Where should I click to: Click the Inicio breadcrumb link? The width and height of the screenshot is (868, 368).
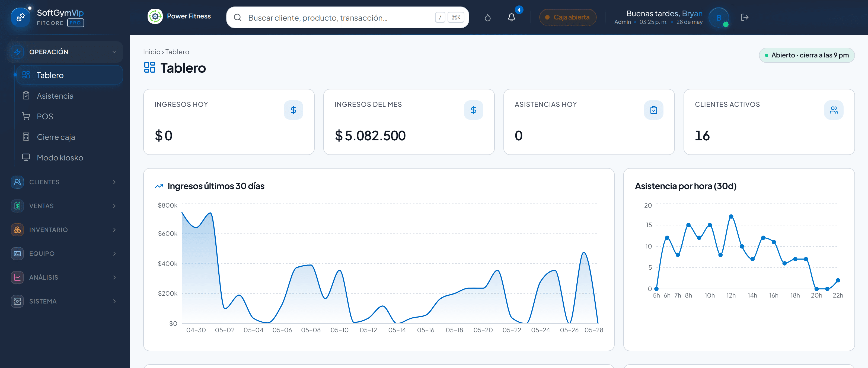point(152,52)
